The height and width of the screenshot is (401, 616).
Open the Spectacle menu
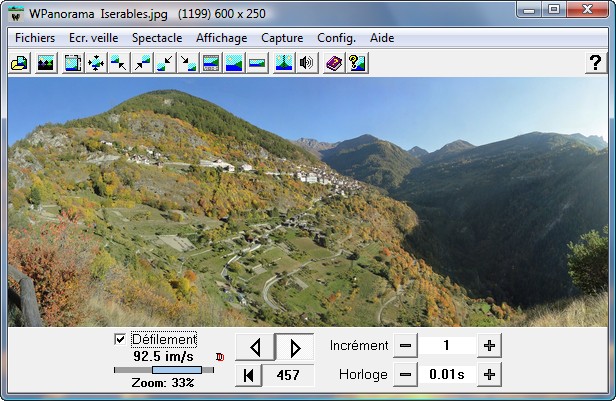click(157, 37)
